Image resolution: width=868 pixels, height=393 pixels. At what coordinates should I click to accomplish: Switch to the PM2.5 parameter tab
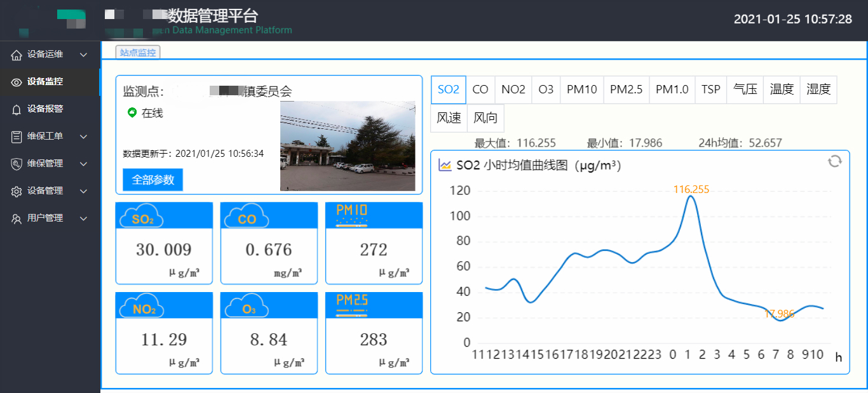click(626, 90)
